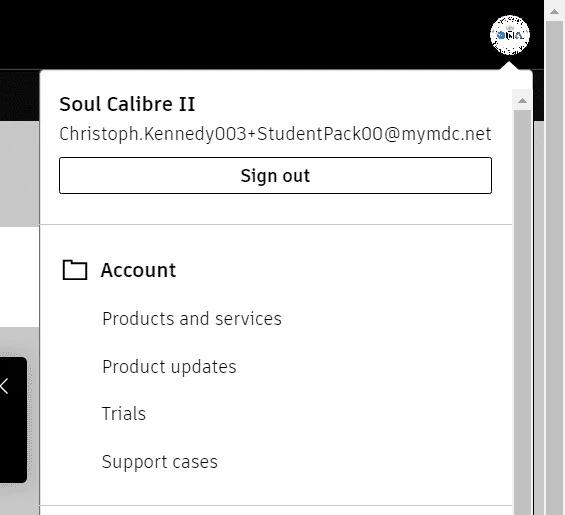Click the account menu scrollbar track

[x=522, y=312]
